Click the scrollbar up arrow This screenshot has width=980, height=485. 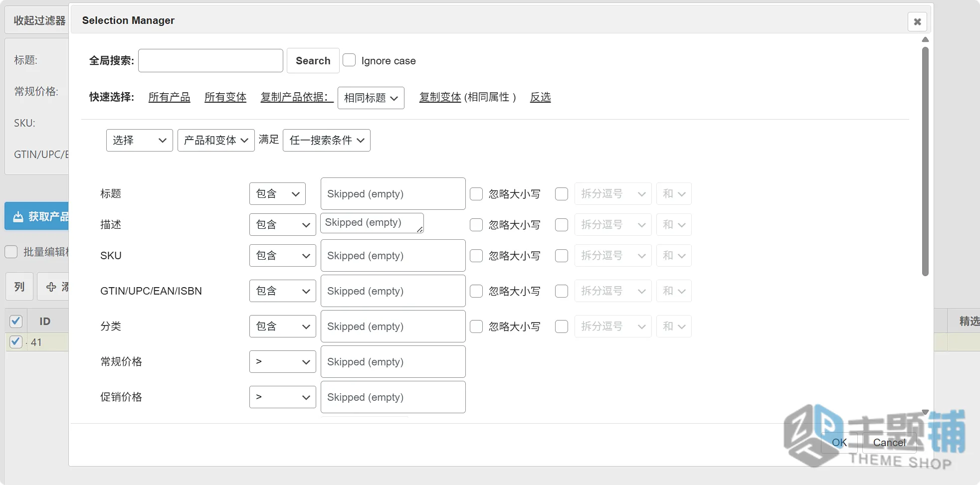click(925, 39)
